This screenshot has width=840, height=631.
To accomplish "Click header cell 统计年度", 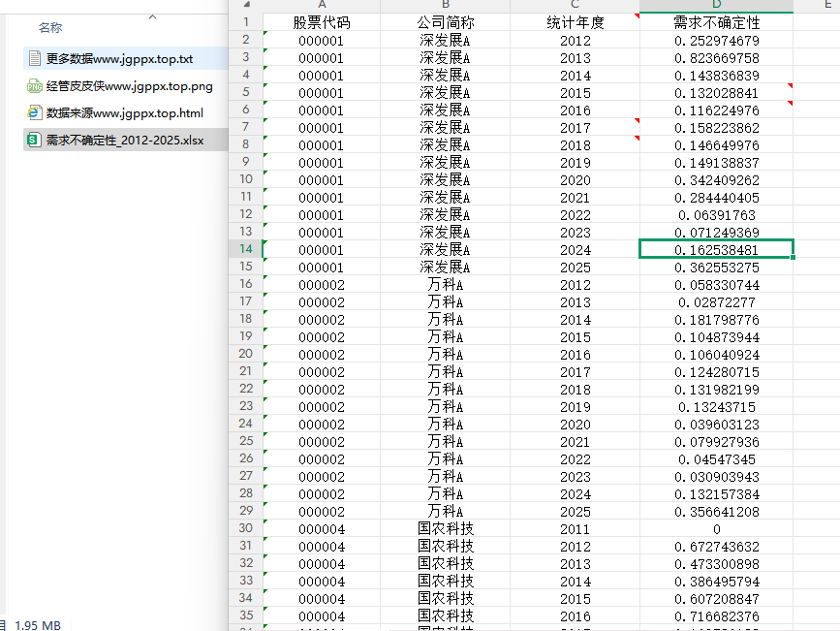I will tap(575, 22).
